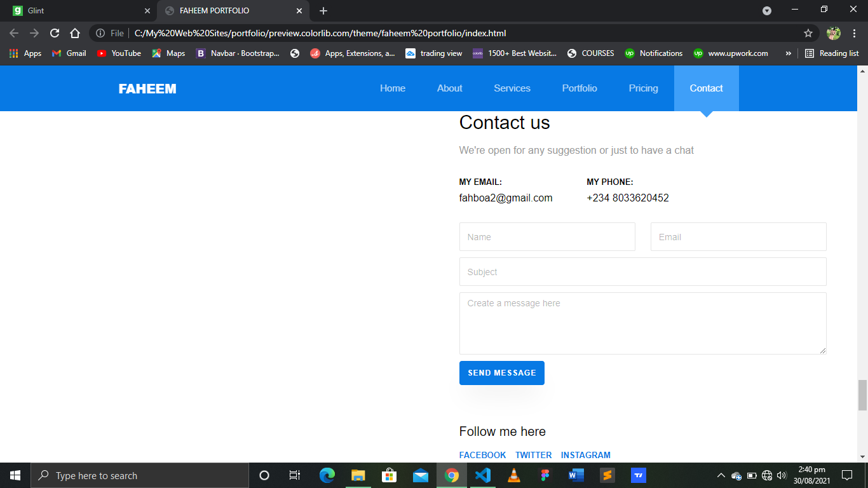Select Portfolio in the navigation menu
Viewport: 868px width, 488px height.
click(x=580, y=88)
